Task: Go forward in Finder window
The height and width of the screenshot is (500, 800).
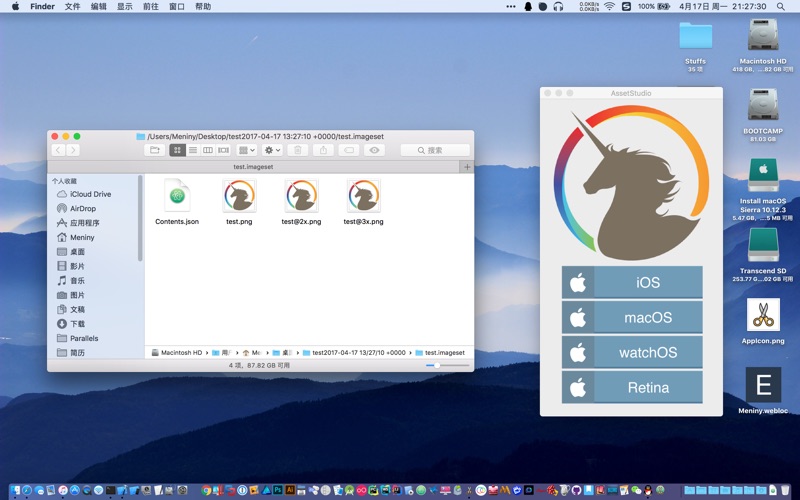Action: (73, 150)
